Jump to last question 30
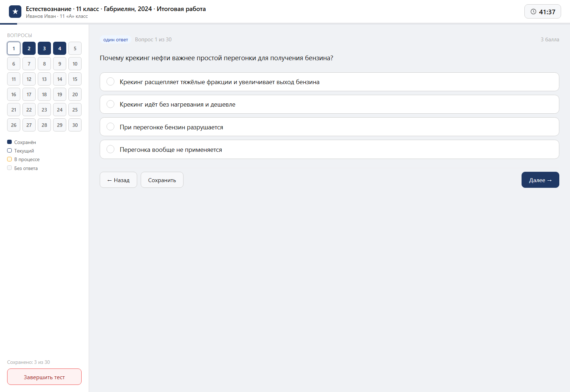The height and width of the screenshot is (392, 570). coord(75,125)
